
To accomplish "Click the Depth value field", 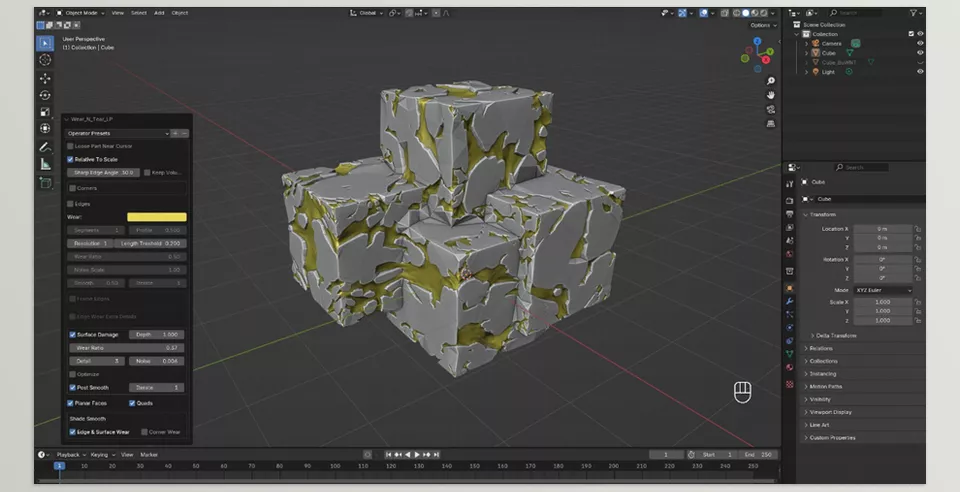I will pos(157,334).
